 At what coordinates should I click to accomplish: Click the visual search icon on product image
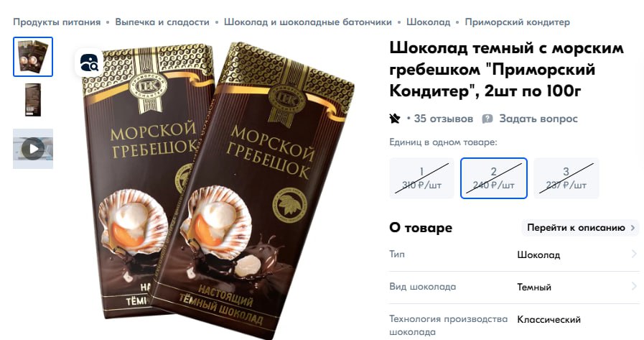(89, 63)
